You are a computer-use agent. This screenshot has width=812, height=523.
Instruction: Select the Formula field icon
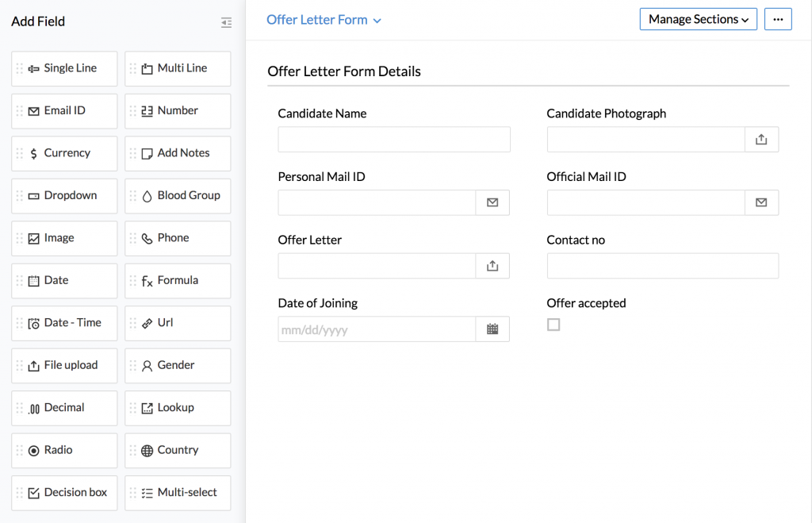(147, 281)
